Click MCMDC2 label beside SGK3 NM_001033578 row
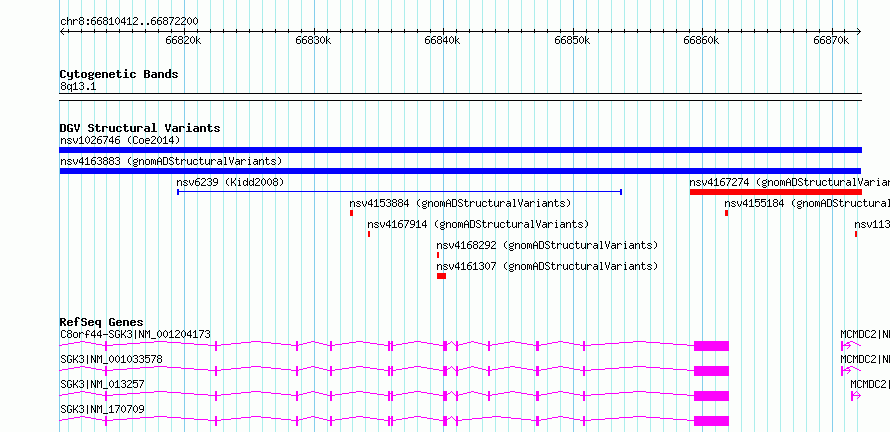Viewport: 890px width, 432px height. pos(865,359)
